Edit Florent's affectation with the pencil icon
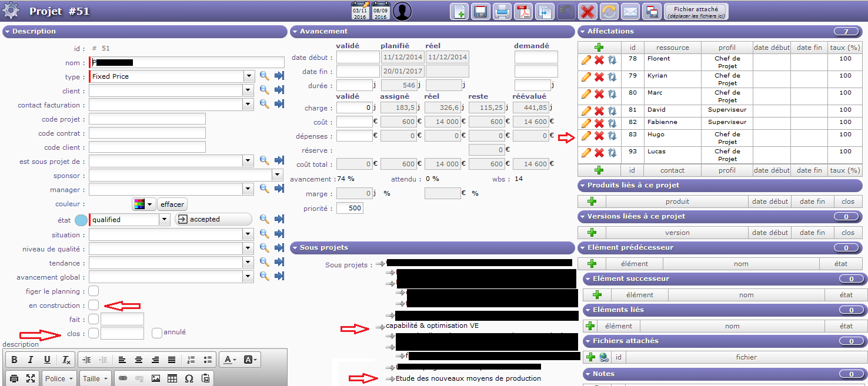 586,60
